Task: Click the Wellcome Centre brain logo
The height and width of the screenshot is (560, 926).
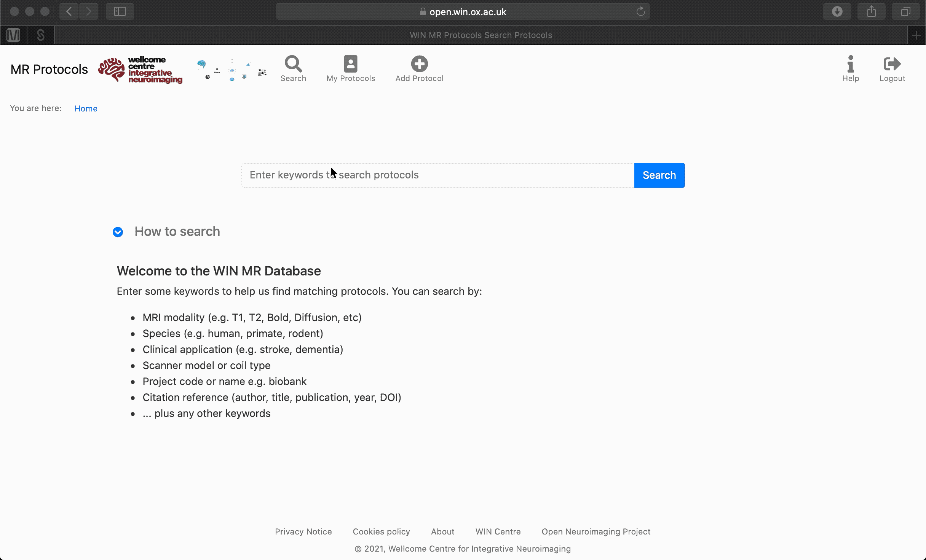Action: click(x=112, y=70)
